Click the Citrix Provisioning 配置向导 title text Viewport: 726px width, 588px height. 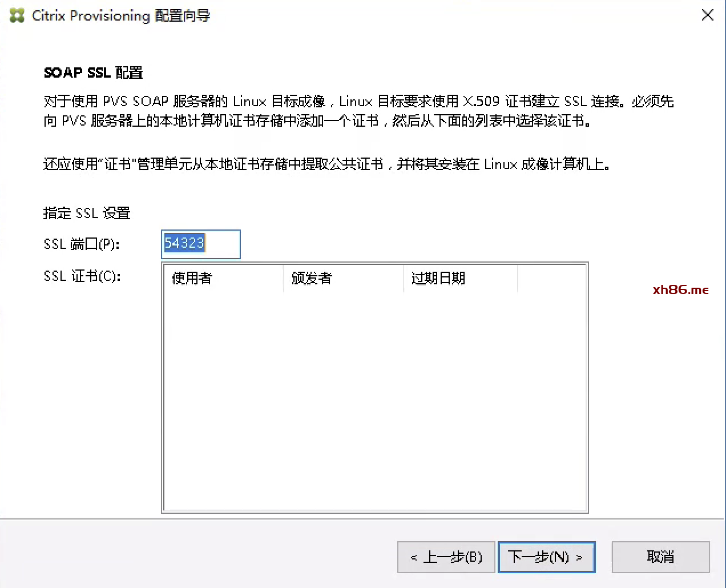121,15
